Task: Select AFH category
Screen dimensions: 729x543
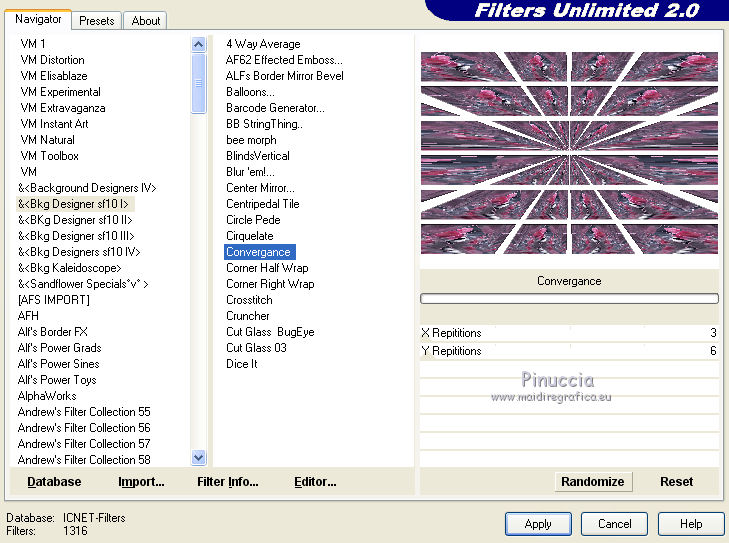Action: pos(28,316)
